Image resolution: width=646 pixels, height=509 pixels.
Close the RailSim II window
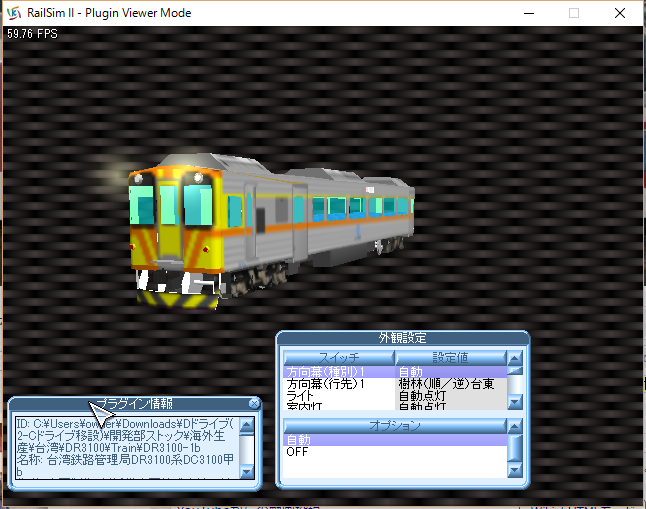click(x=620, y=13)
